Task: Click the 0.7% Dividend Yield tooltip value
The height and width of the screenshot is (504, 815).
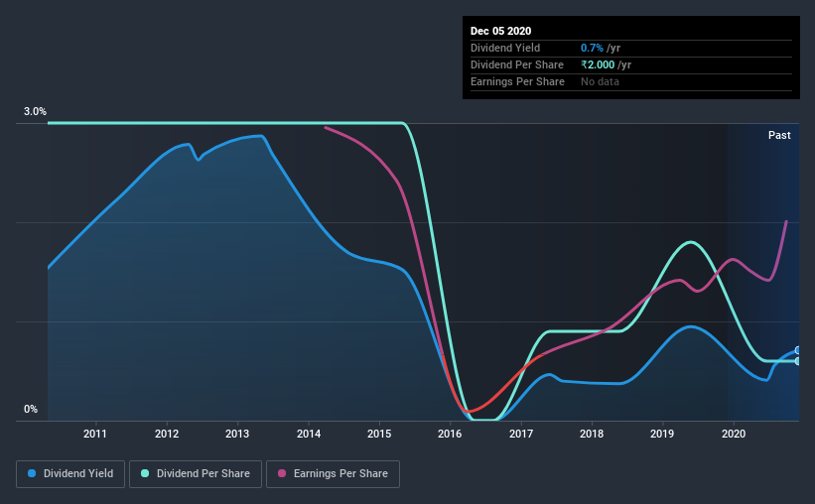Action: point(592,48)
